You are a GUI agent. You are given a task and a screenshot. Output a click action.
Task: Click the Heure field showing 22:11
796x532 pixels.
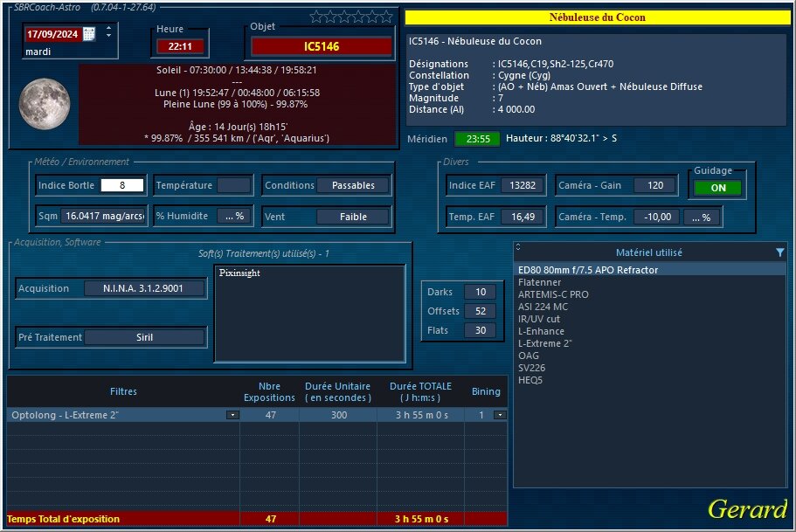pyautogui.click(x=180, y=46)
